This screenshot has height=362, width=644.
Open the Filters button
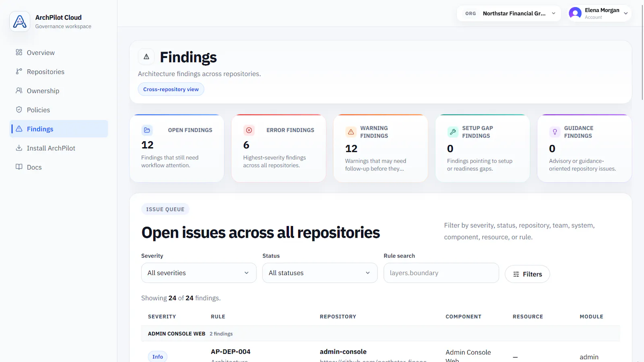527,274
